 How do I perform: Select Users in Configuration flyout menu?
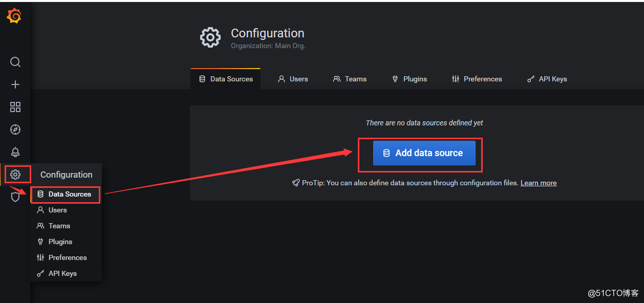[x=66, y=210]
